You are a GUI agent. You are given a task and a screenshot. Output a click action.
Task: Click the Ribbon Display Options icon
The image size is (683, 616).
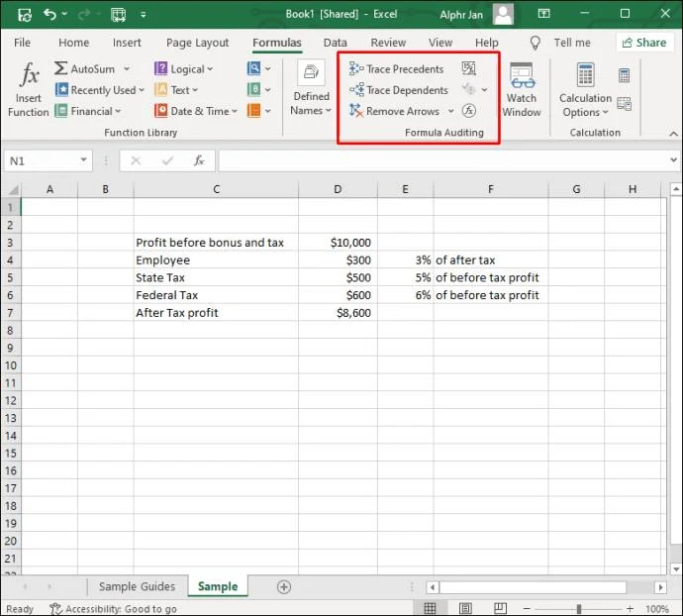(543, 14)
